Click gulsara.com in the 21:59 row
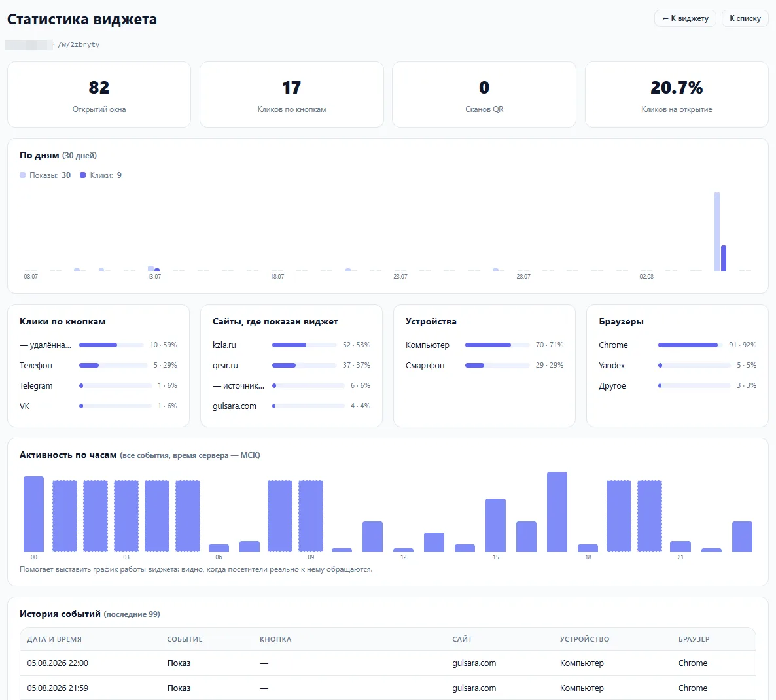 (x=474, y=688)
